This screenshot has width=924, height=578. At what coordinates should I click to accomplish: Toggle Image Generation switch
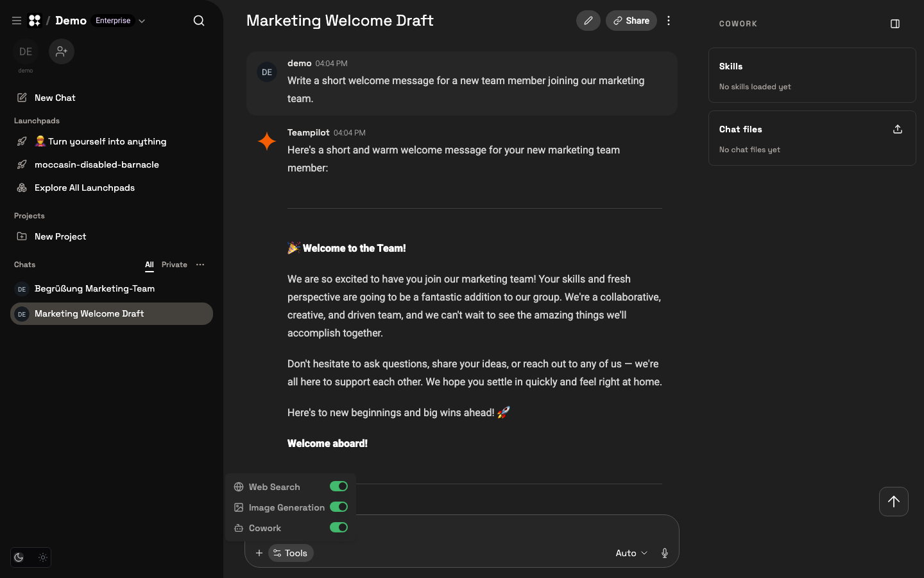click(339, 507)
